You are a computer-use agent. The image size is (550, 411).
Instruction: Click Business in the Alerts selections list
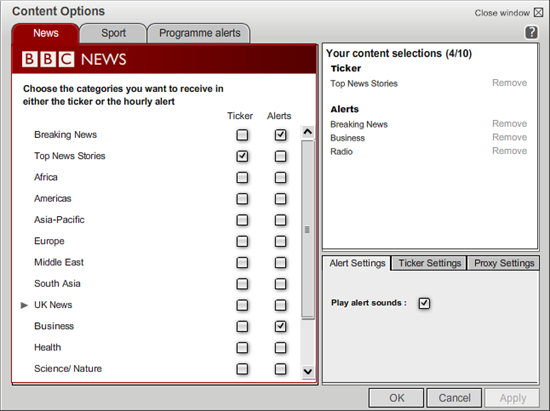[x=348, y=138]
